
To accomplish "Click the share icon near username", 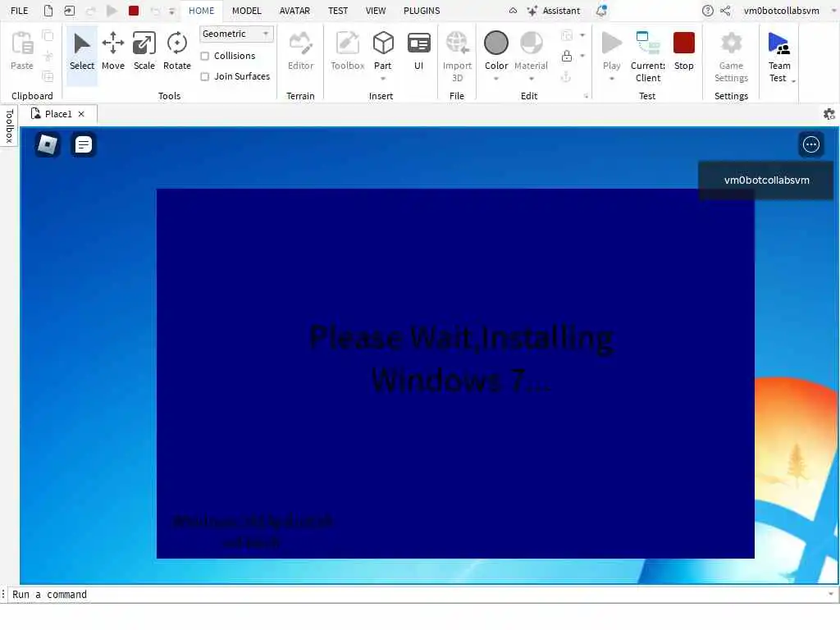I will tap(725, 10).
